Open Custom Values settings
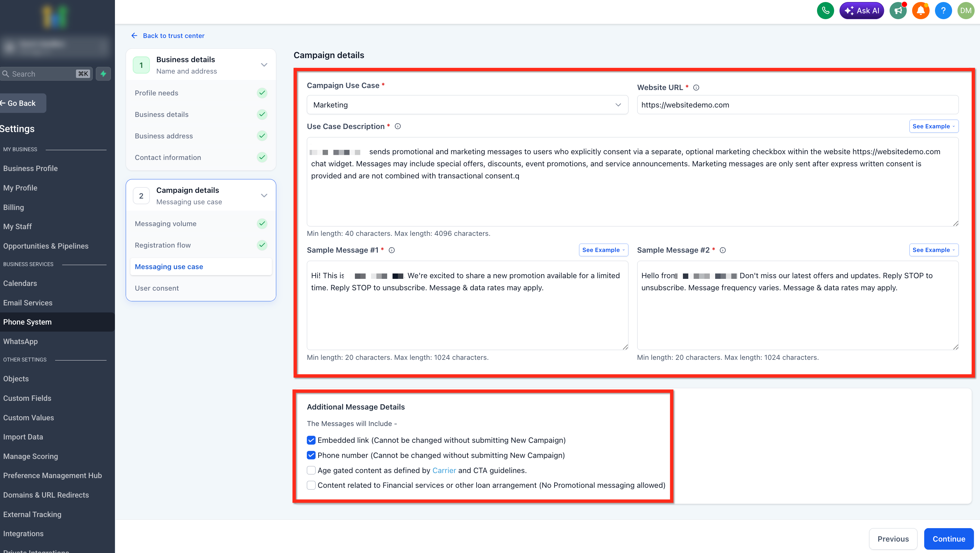 pos(29,417)
